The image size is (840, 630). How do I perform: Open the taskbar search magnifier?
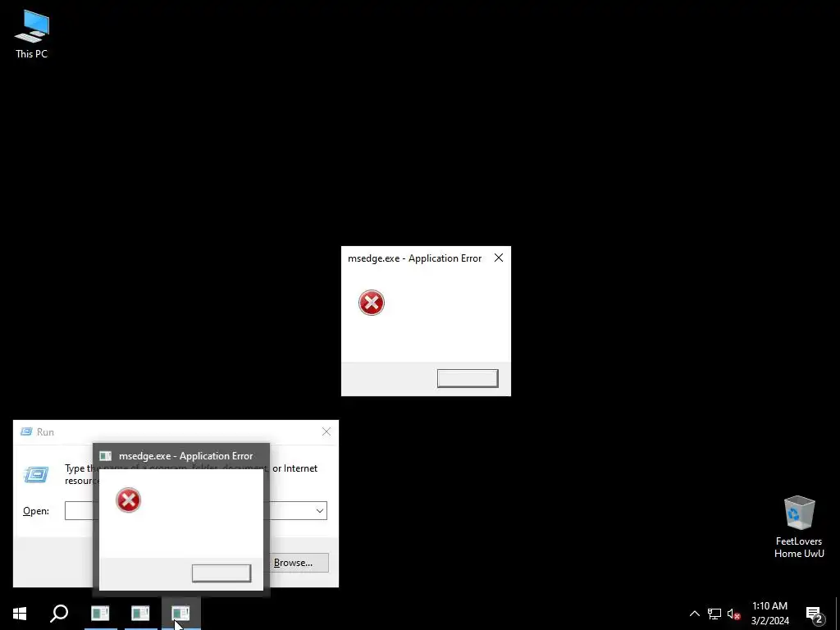pos(59,614)
